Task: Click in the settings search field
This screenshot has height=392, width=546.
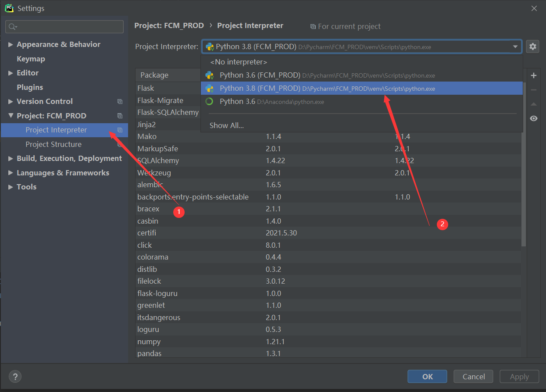Action: 64,27
